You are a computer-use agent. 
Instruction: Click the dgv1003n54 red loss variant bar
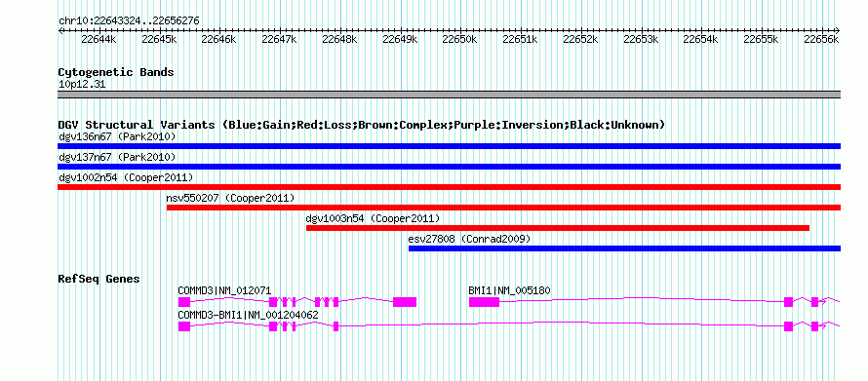click(x=558, y=228)
